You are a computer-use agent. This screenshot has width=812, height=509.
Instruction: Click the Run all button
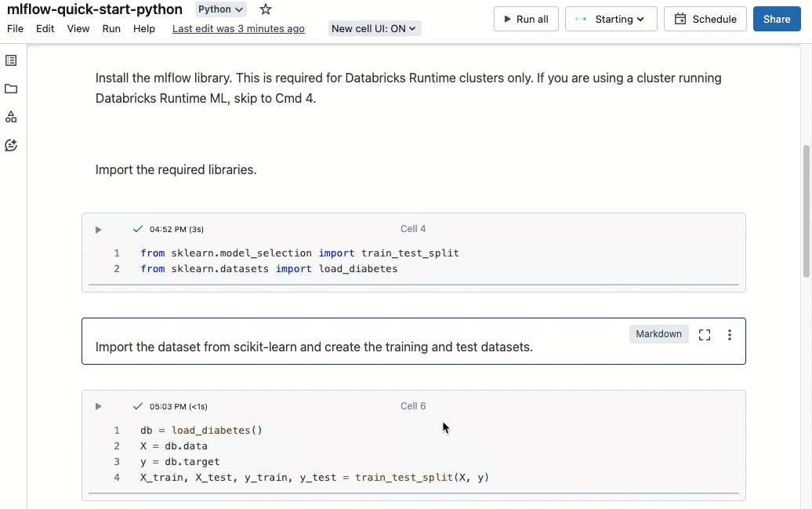(525, 19)
